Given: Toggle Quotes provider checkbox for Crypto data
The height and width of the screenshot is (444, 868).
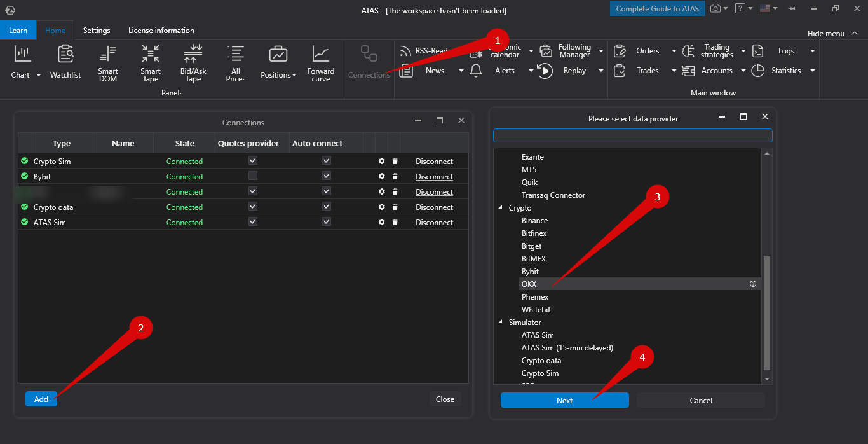Looking at the screenshot, I should pyautogui.click(x=253, y=206).
